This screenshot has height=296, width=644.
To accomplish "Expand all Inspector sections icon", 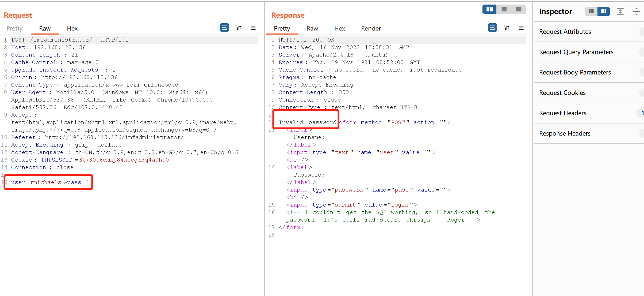I will 620,12.
